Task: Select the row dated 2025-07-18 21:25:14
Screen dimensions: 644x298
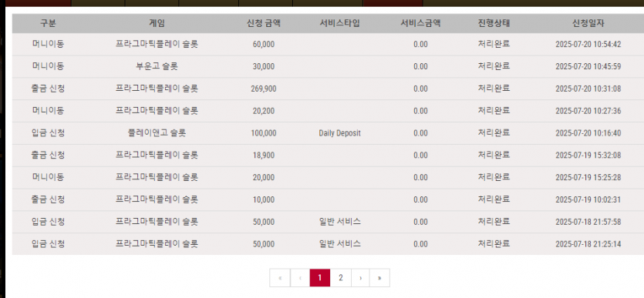Action: click(x=328, y=244)
